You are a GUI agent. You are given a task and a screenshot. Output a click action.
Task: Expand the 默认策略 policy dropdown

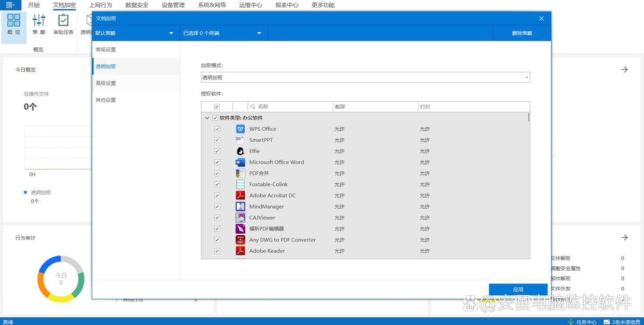pyautogui.click(x=135, y=33)
